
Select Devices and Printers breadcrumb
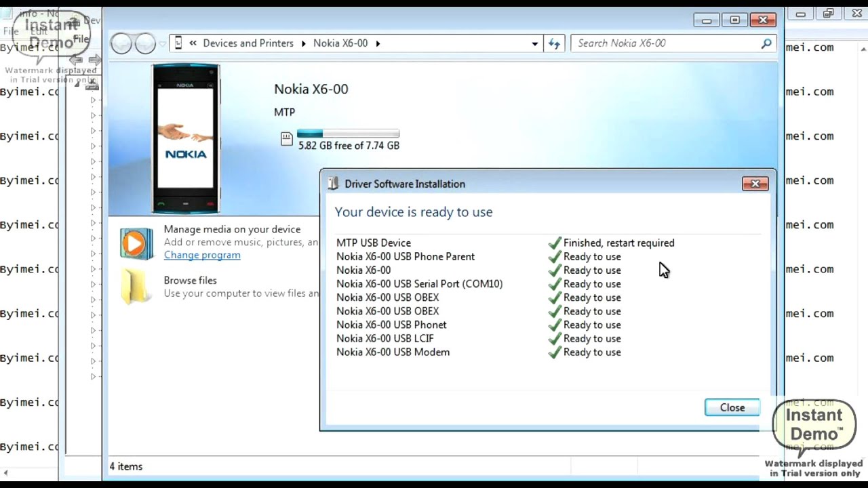click(x=248, y=43)
